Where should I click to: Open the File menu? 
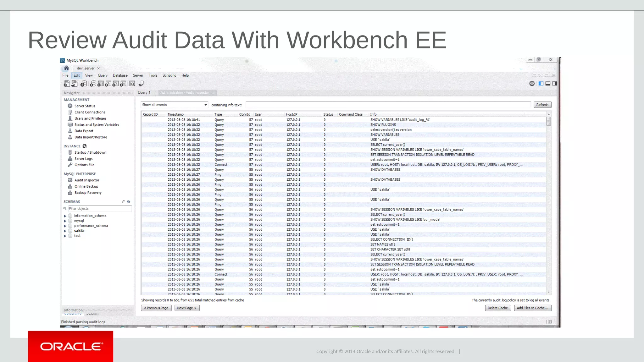pos(65,75)
